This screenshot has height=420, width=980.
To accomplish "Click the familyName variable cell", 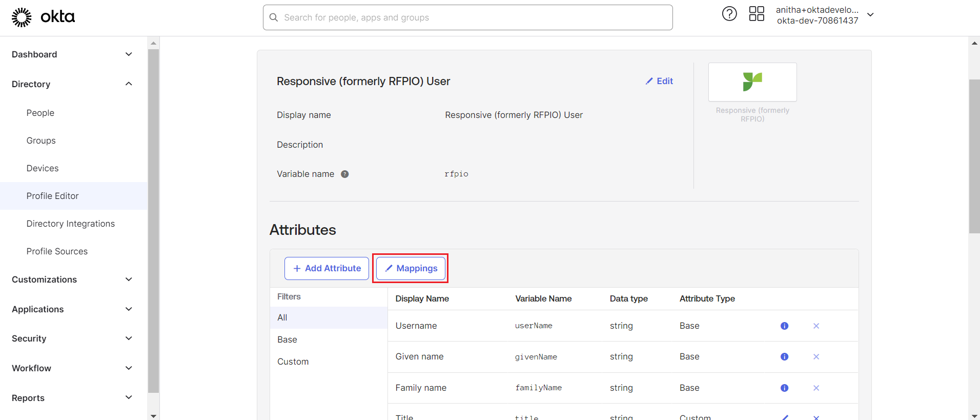I will [538, 388].
